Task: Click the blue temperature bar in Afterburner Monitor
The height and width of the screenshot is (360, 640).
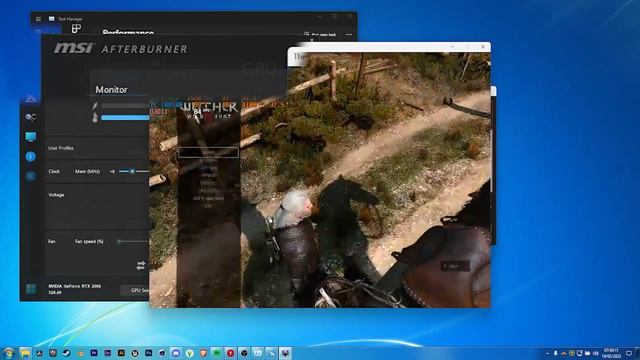Action: pos(125,118)
